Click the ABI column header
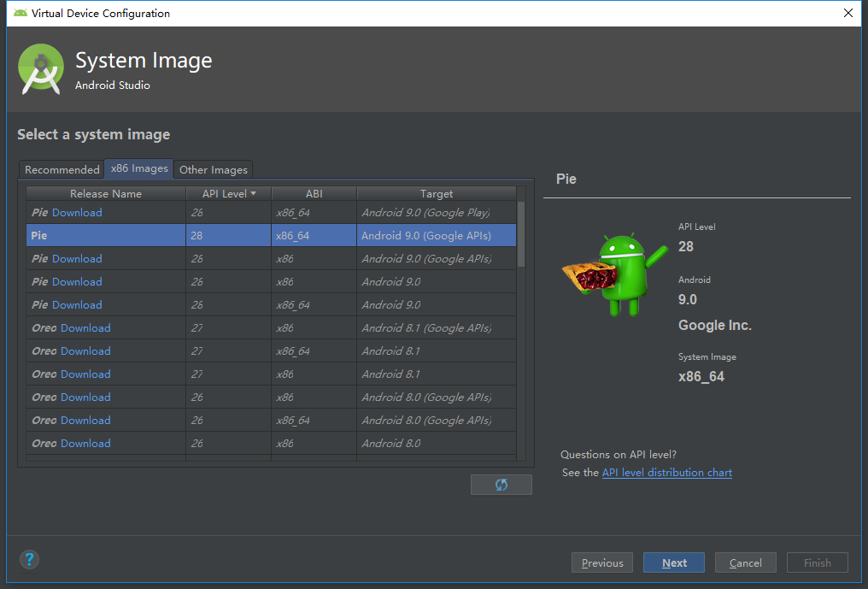Screen dimensions: 868x589 [x=314, y=193]
